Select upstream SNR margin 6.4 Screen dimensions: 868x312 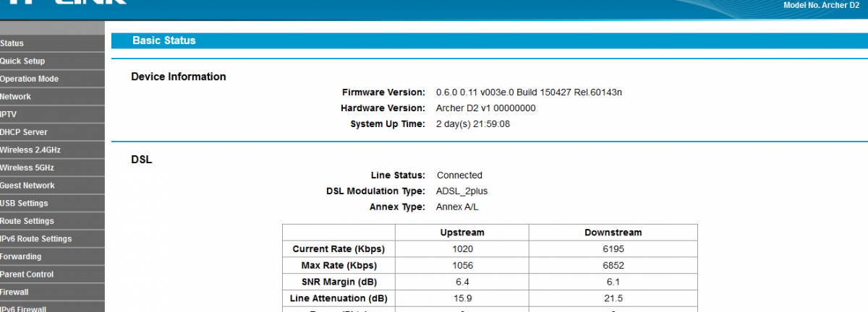coord(462,282)
